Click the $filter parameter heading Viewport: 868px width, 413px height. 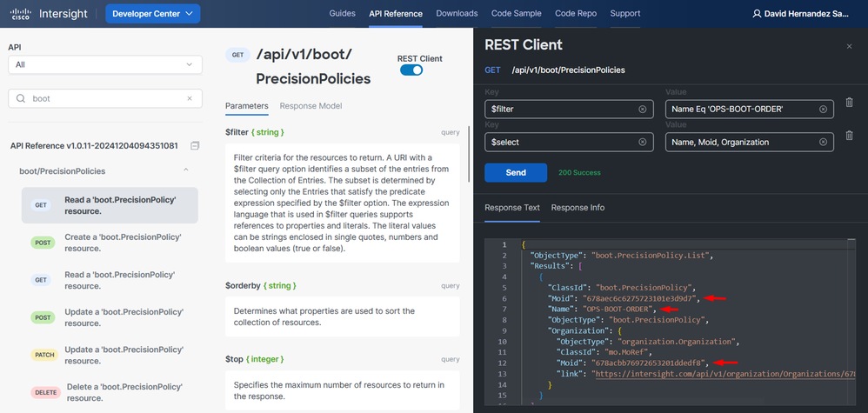[x=255, y=132]
